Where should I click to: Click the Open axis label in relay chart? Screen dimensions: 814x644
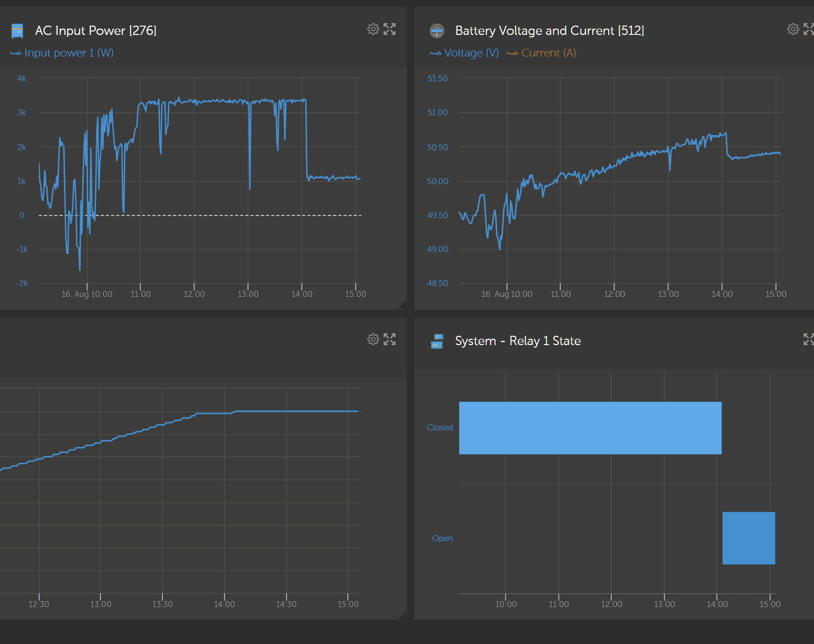click(442, 538)
